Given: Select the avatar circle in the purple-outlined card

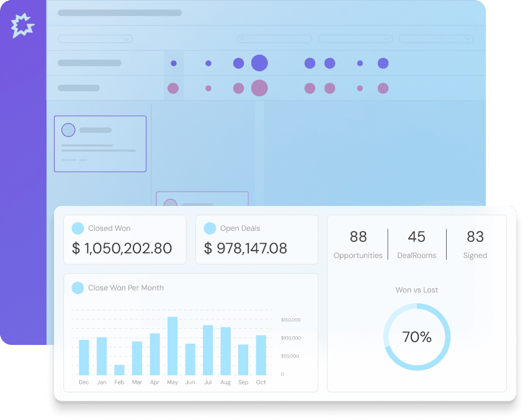Looking at the screenshot, I should click(68, 130).
